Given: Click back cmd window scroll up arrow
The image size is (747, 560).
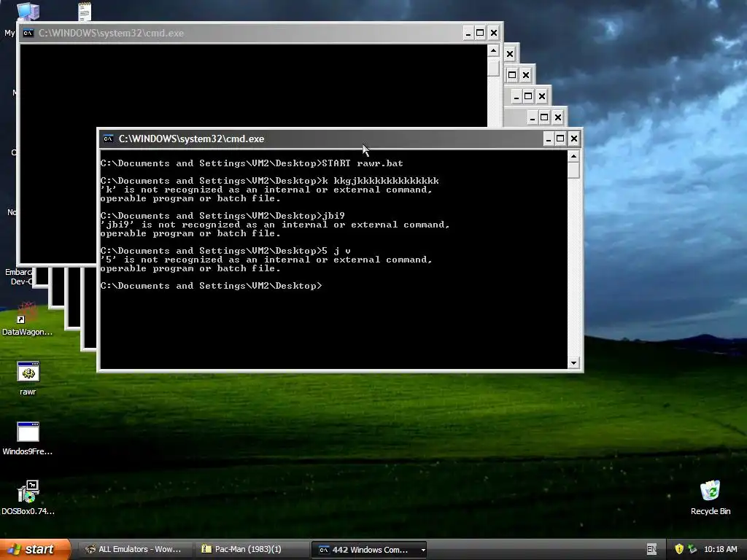Looking at the screenshot, I should (494, 50).
